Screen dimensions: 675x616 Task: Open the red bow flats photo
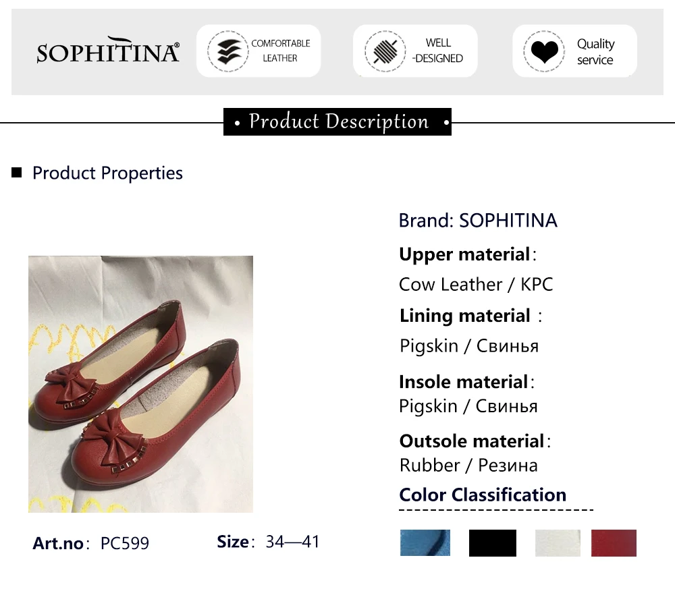(140, 384)
